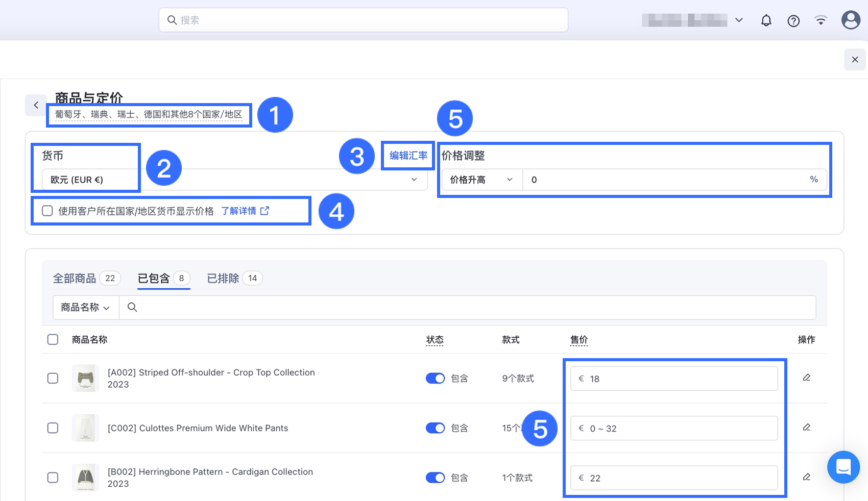The image size is (868, 501).
Task: Tick the select-all checkbox in table header
Action: coord(53,339)
